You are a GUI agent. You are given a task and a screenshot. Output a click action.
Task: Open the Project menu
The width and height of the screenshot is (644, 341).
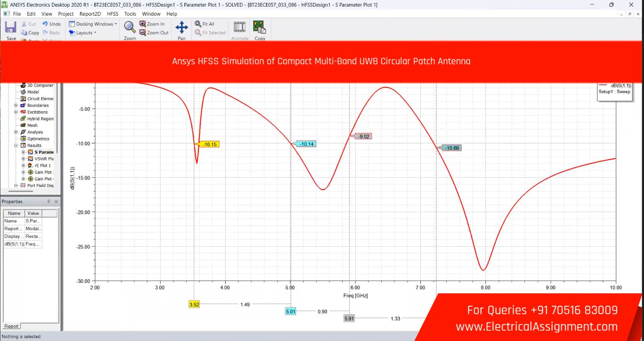(66, 14)
